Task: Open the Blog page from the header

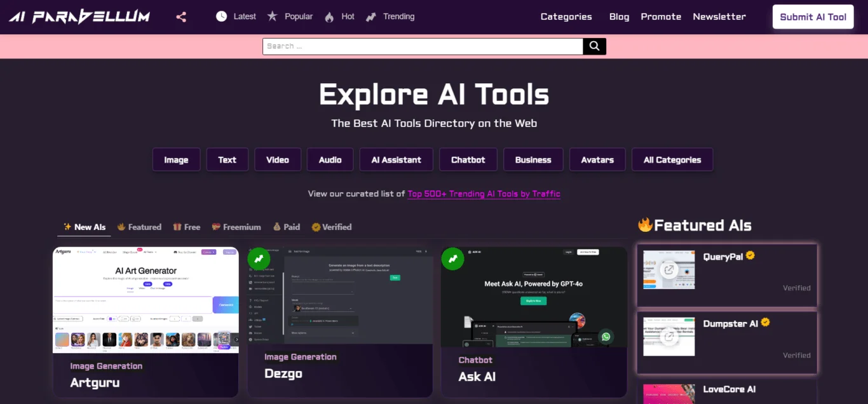Action: click(x=619, y=17)
